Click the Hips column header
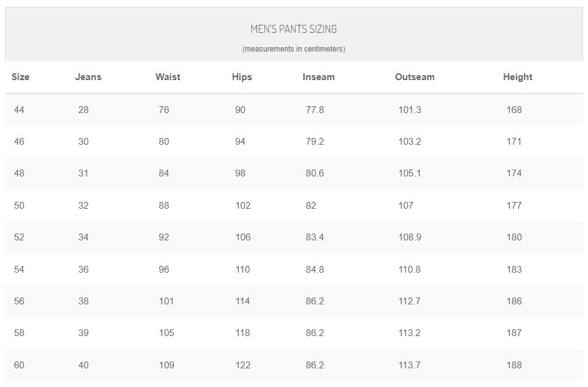The width and height of the screenshot is (588, 387). 242,77
